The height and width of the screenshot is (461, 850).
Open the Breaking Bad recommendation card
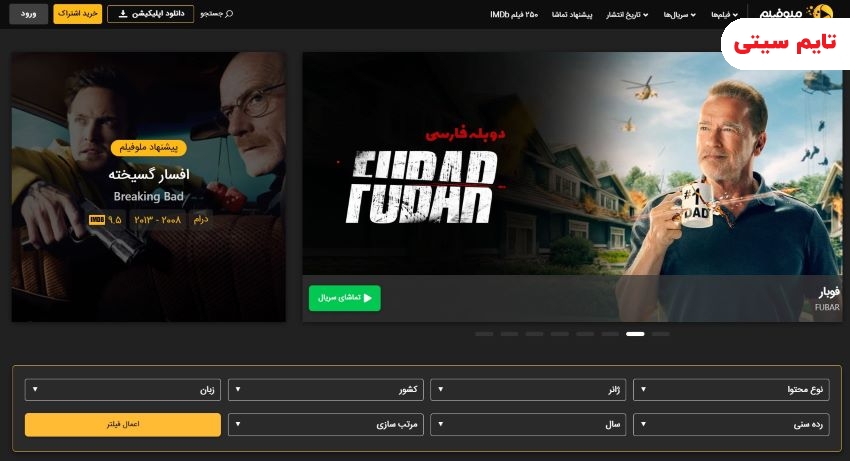pos(149,187)
